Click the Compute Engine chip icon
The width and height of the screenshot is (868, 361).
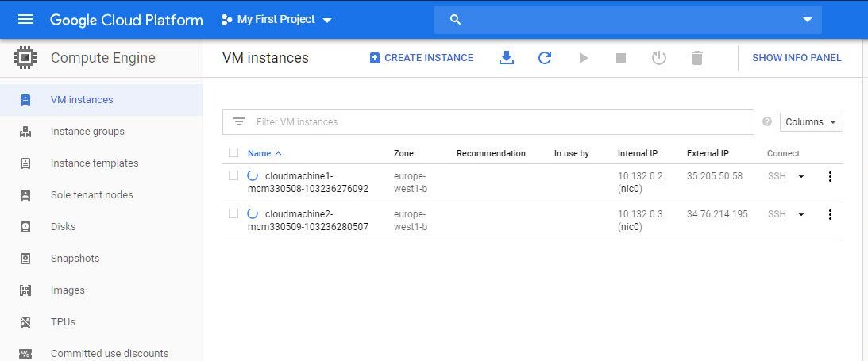[25, 57]
